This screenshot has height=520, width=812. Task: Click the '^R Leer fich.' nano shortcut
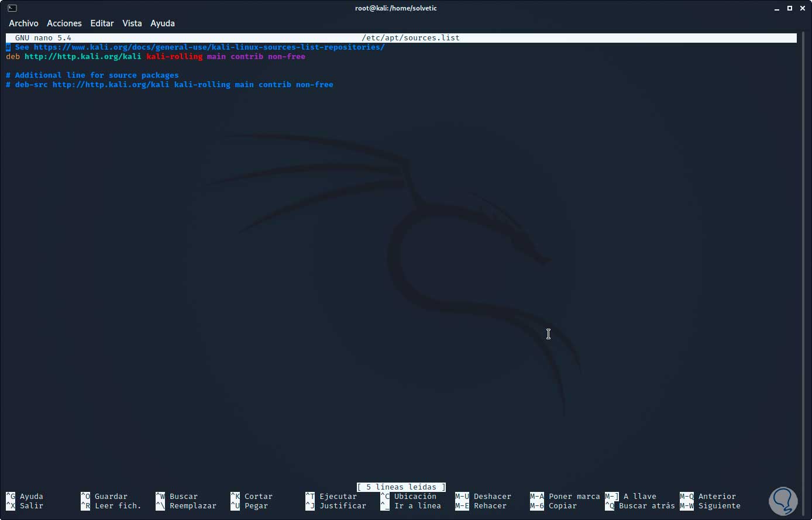pos(111,506)
